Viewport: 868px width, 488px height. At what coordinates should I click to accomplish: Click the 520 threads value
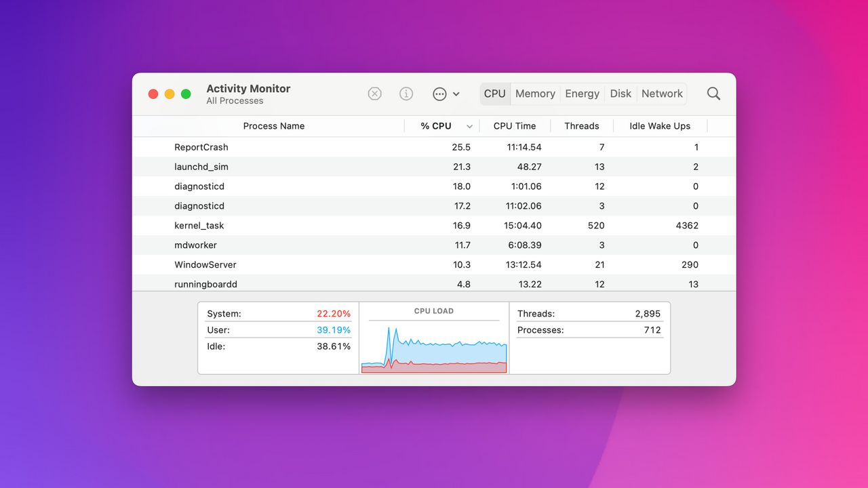pos(596,226)
